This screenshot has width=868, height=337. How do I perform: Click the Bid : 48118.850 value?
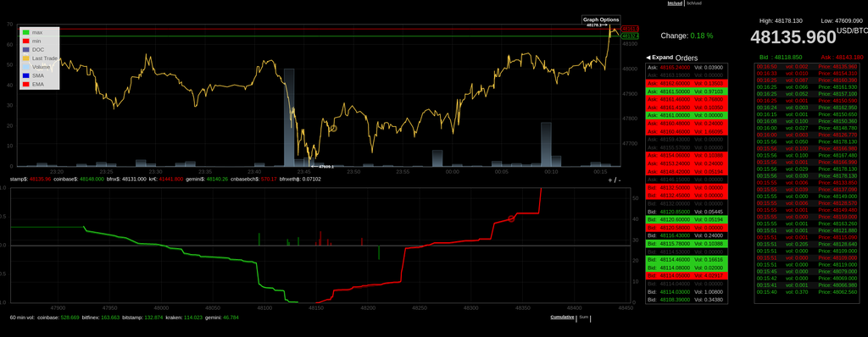point(781,57)
